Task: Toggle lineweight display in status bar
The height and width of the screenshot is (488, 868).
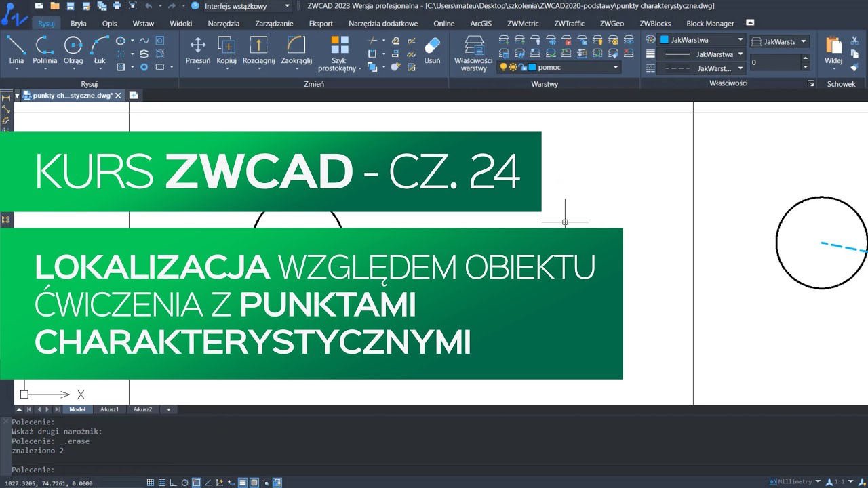Action: coord(243,483)
